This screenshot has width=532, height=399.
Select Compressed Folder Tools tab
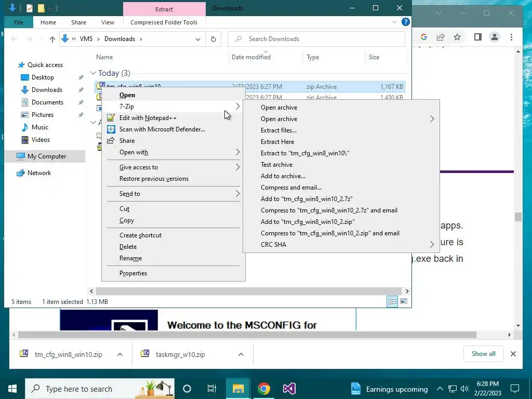(164, 22)
